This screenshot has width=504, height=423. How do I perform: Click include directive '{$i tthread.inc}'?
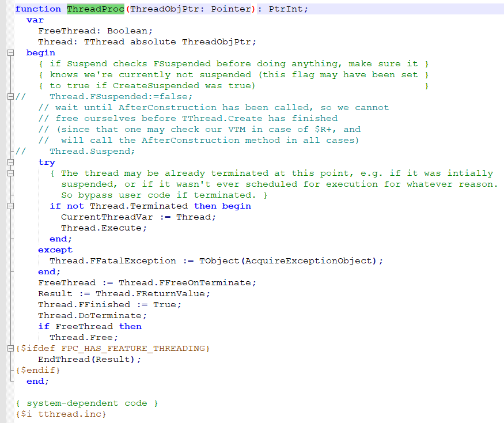[60, 414]
